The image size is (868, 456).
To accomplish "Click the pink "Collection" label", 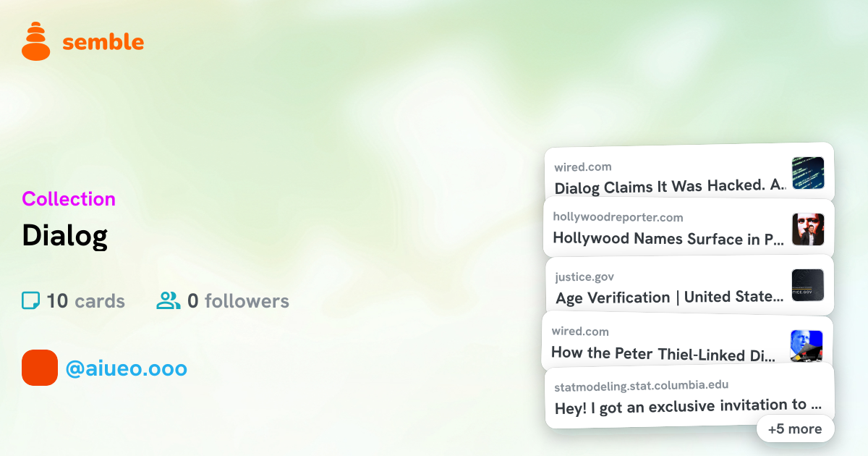I will coord(69,199).
